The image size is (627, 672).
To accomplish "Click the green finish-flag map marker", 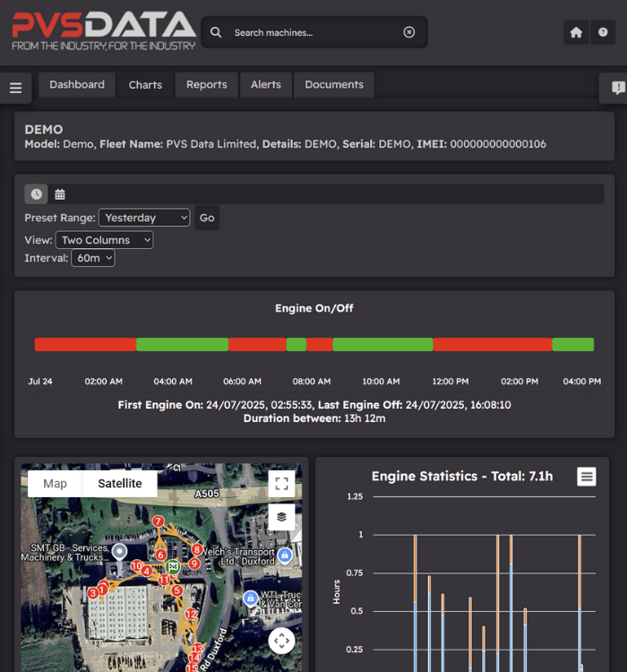I will pos(173,567).
